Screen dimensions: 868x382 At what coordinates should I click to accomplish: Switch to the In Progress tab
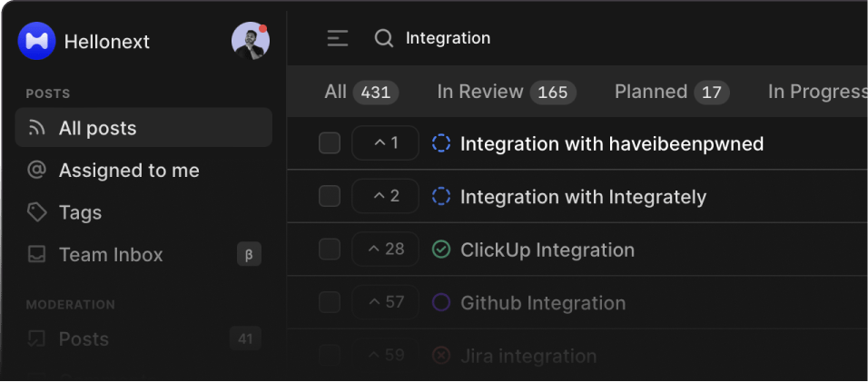tap(818, 92)
